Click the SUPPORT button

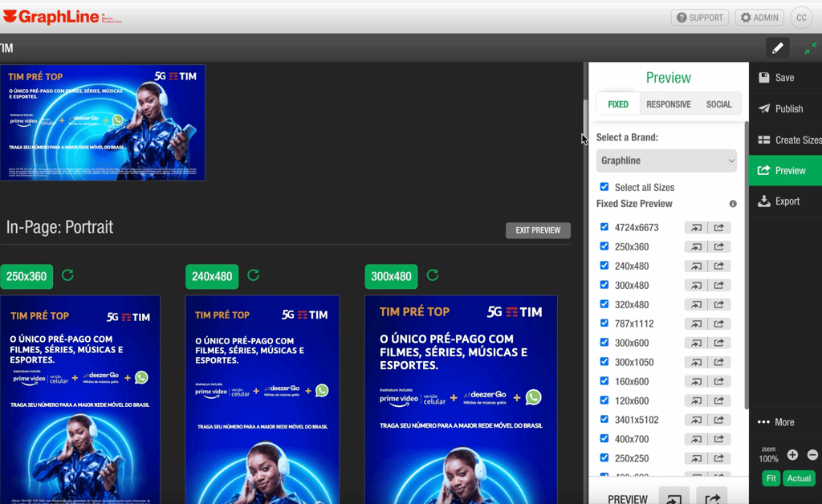[700, 18]
